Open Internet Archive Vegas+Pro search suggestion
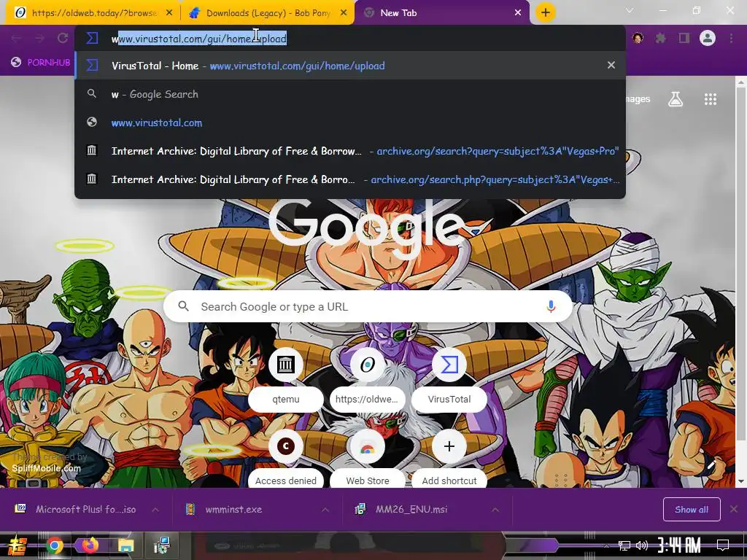This screenshot has width=747, height=560. tap(350, 151)
